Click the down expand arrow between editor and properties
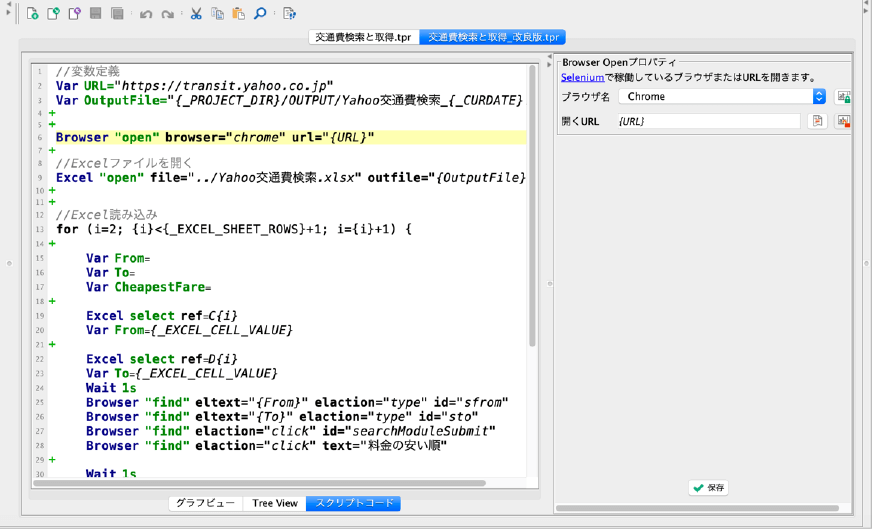This screenshot has width=872, height=529. click(549, 65)
